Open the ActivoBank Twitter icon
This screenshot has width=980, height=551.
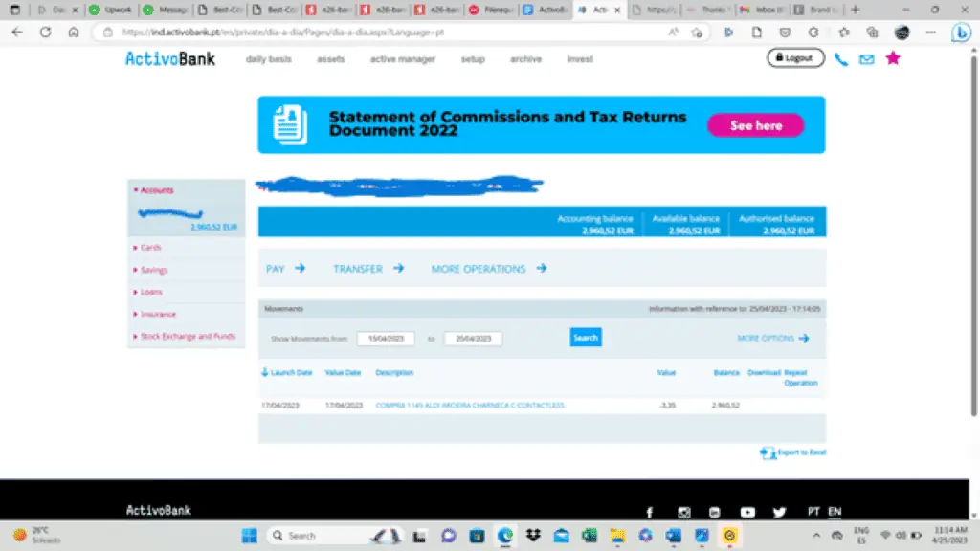pos(779,513)
